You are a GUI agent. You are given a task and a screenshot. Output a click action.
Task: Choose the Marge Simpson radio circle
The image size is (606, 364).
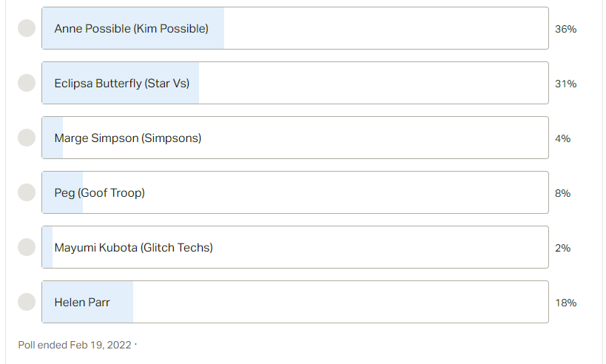27,138
